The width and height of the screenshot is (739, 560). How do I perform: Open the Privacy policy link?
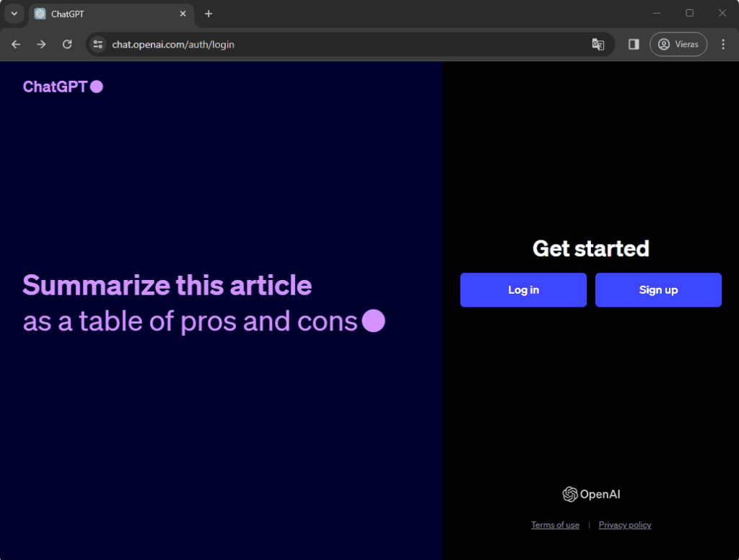625,525
